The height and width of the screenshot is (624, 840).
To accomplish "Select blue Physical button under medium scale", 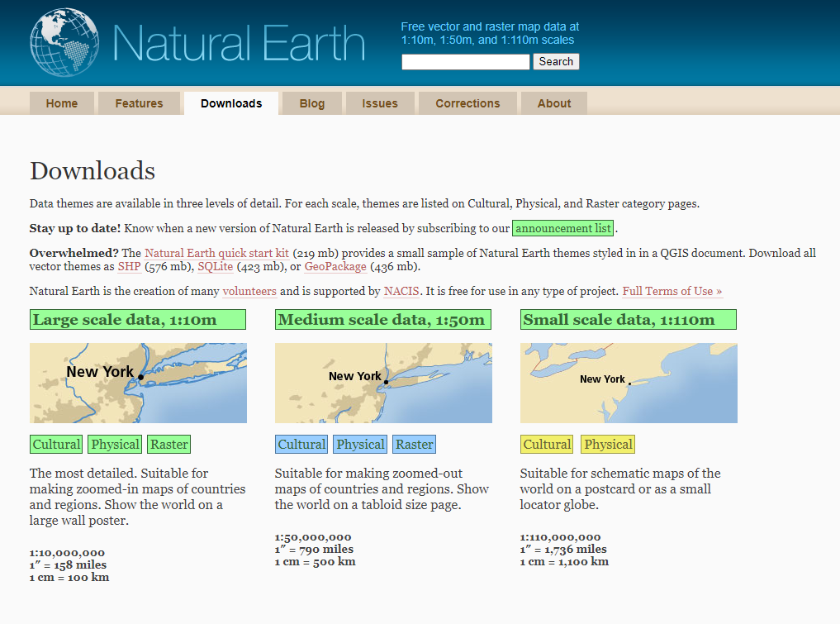I will (360, 445).
